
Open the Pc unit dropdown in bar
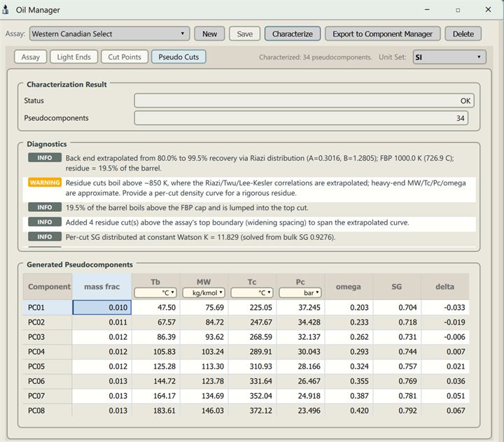click(x=300, y=292)
